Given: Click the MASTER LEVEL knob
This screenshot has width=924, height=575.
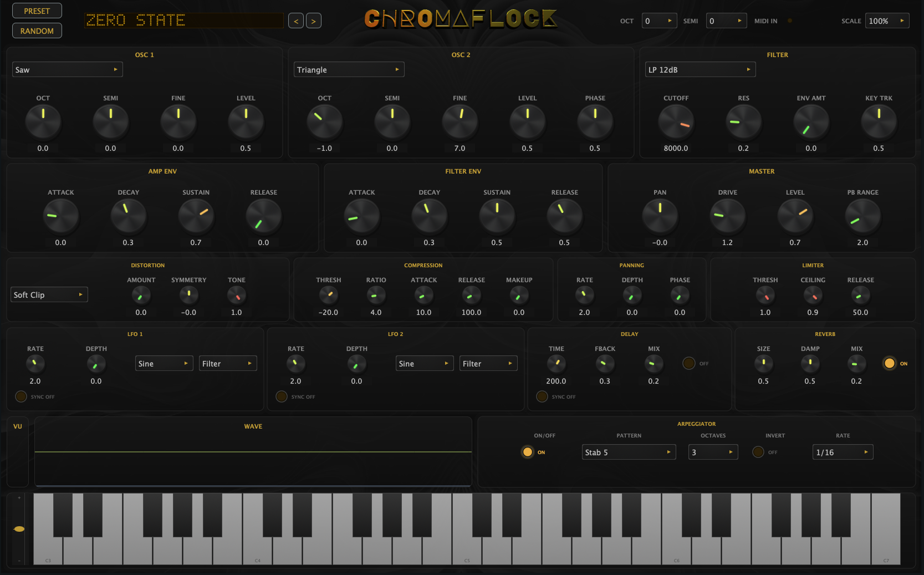Looking at the screenshot, I should point(795,216).
